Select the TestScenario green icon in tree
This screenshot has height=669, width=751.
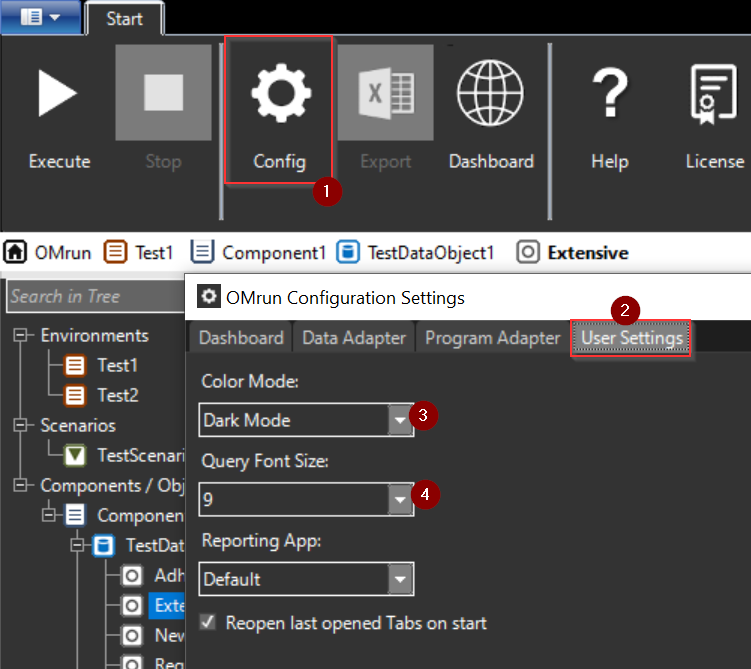coord(75,455)
